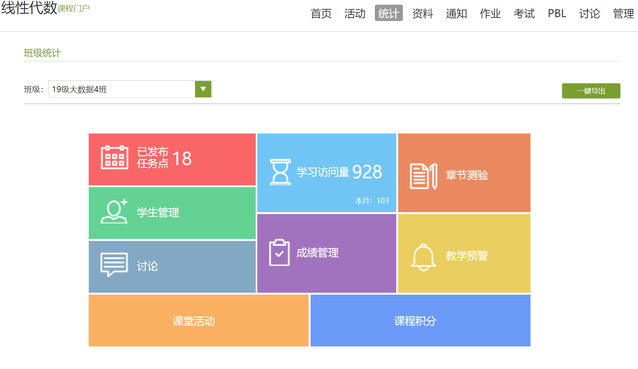Click the green 一键导出 export button
This screenshot has height=369, width=638.
pyautogui.click(x=591, y=91)
